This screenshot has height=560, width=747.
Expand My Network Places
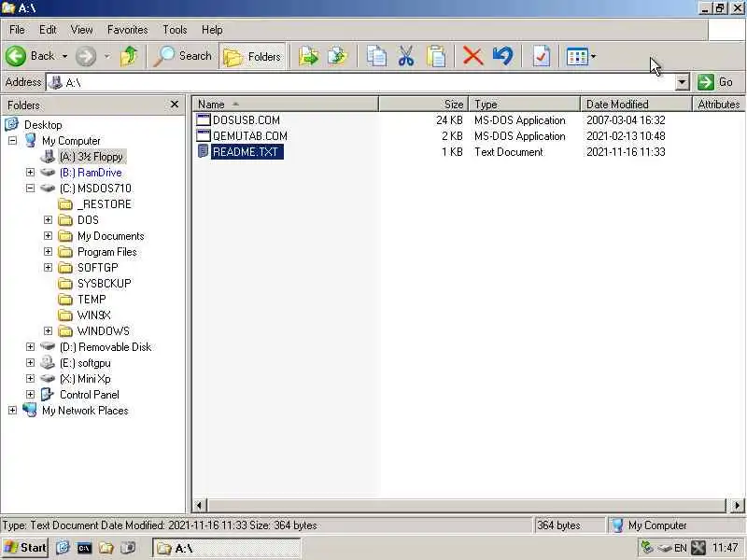tap(12, 411)
